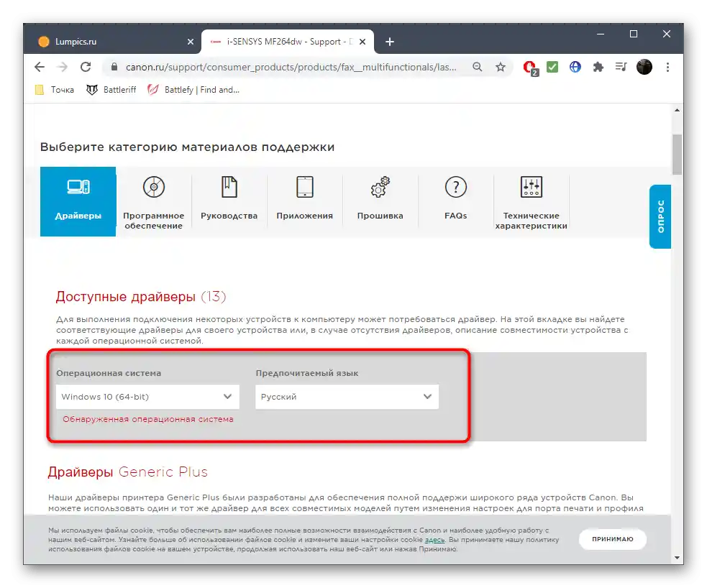Click the vertical scrollbar thumb
The height and width of the screenshot is (588, 707).
point(677,154)
